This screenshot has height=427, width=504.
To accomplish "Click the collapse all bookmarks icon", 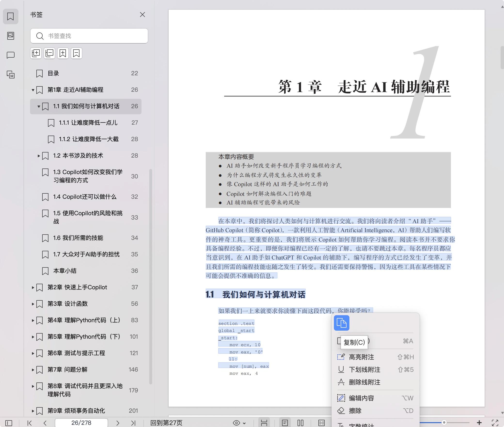I will [x=49, y=53].
